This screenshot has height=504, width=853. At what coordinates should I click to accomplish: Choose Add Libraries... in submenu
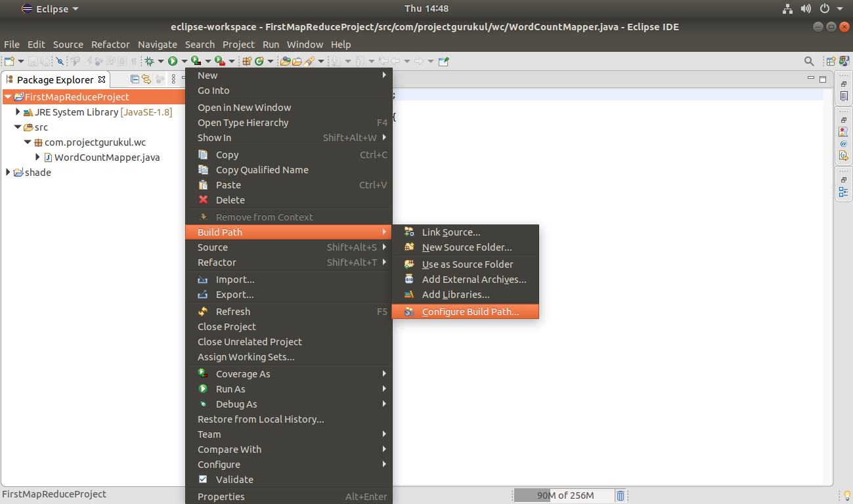click(x=465, y=295)
